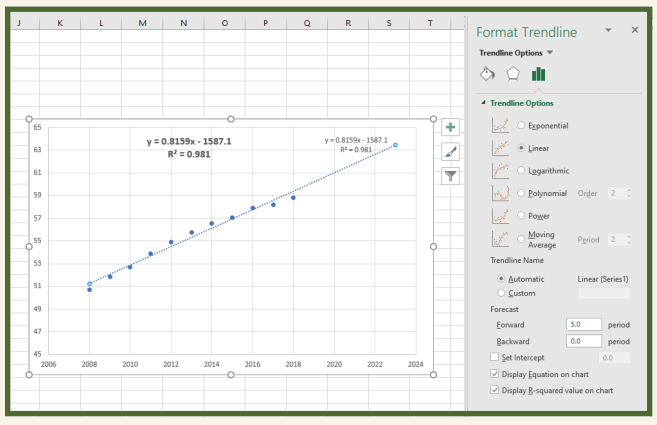Uncheck Display R-squared value on chart

click(x=495, y=390)
